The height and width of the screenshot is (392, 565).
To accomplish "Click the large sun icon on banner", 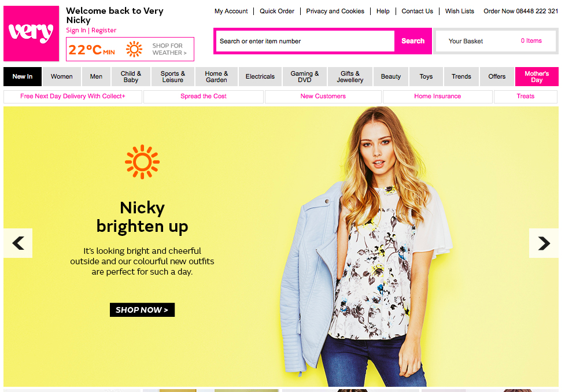I will pyautogui.click(x=142, y=162).
